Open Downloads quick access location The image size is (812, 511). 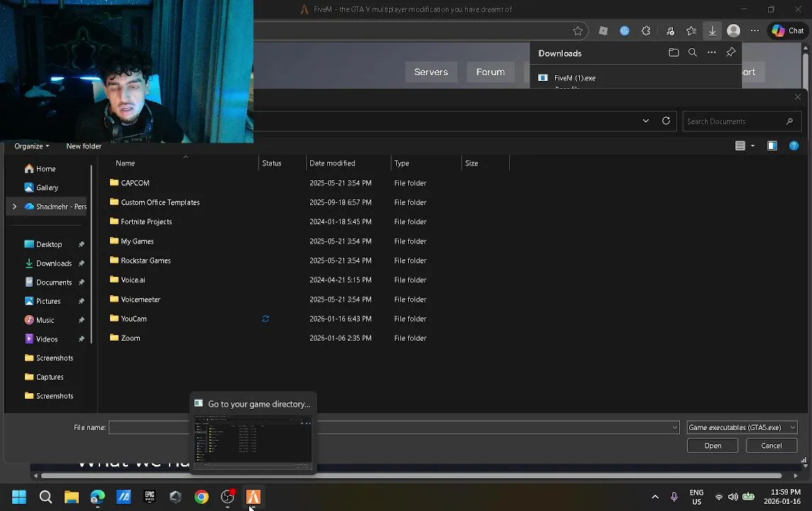[49, 263]
